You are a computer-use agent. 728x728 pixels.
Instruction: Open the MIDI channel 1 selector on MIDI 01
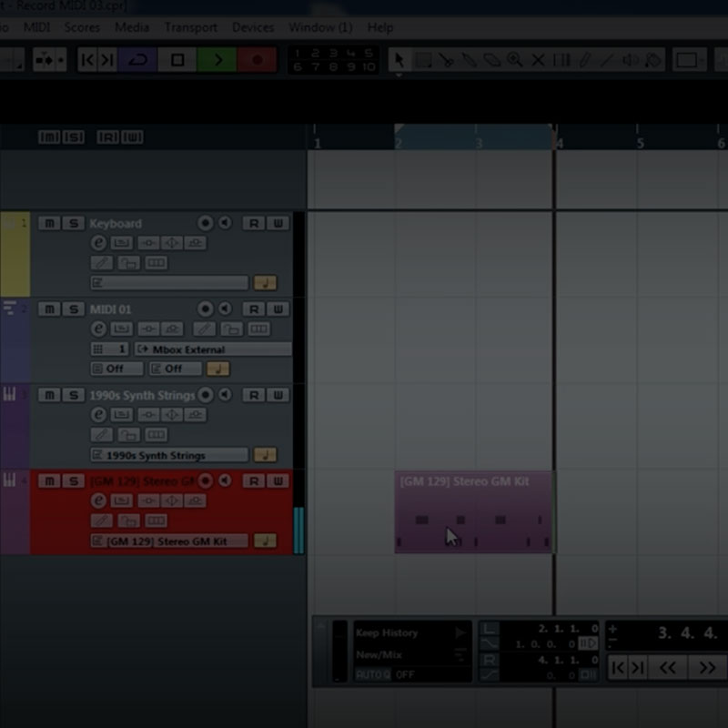coord(109,349)
